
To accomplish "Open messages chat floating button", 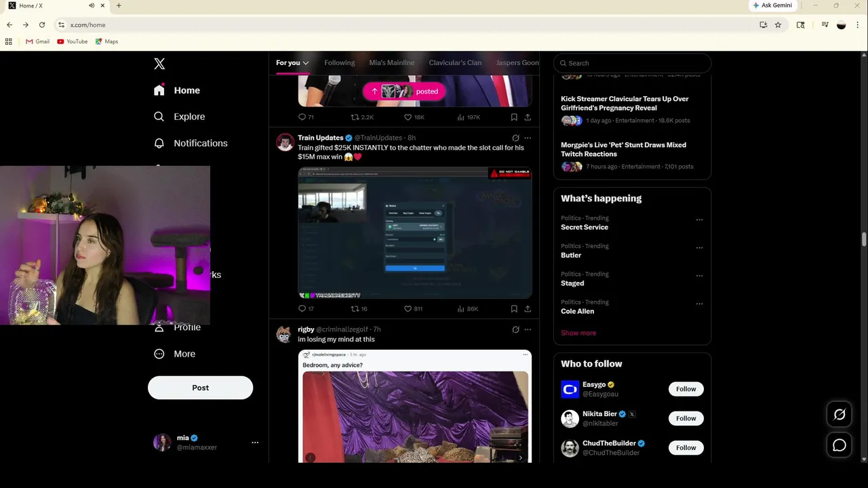I will tap(840, 445).
